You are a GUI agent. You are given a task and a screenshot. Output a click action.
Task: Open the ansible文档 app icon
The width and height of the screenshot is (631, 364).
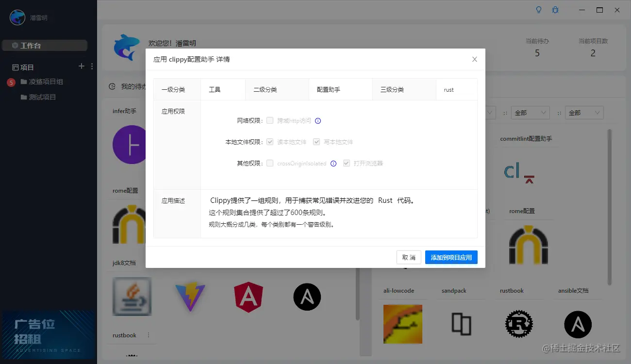578,324
